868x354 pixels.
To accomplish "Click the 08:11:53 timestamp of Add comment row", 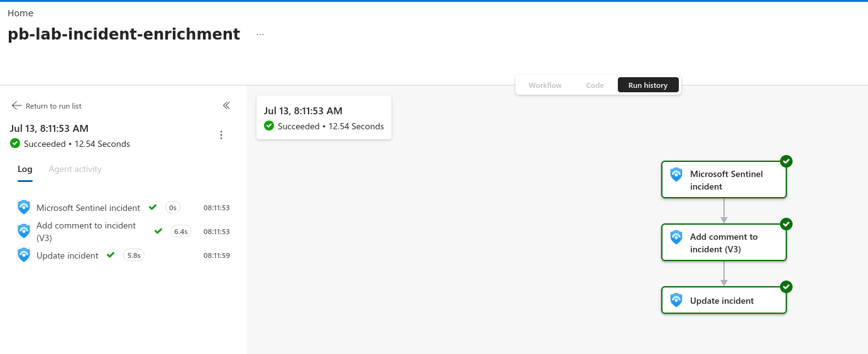I will (x=216, y=232).
